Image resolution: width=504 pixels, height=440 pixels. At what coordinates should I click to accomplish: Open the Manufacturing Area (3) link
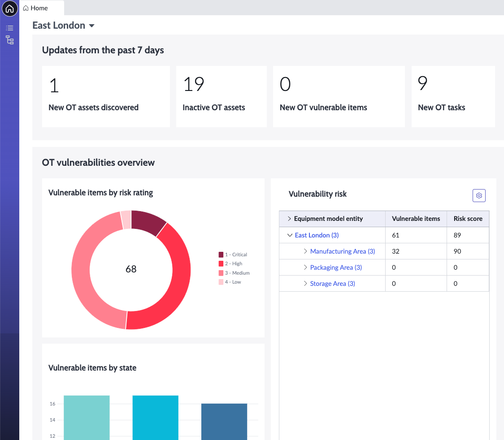click(x=342, y=251)
